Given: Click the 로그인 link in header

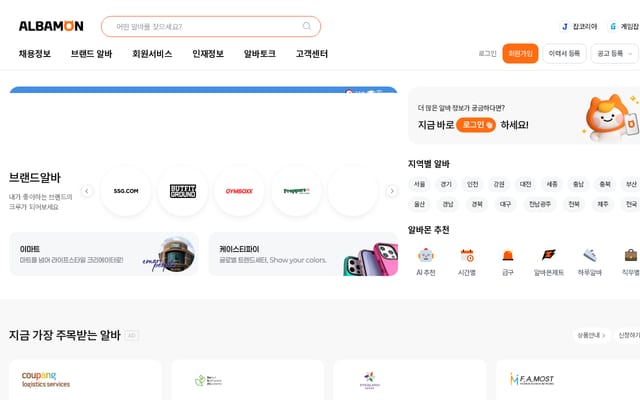Looking at the screenshot, I should click(487, 53).
